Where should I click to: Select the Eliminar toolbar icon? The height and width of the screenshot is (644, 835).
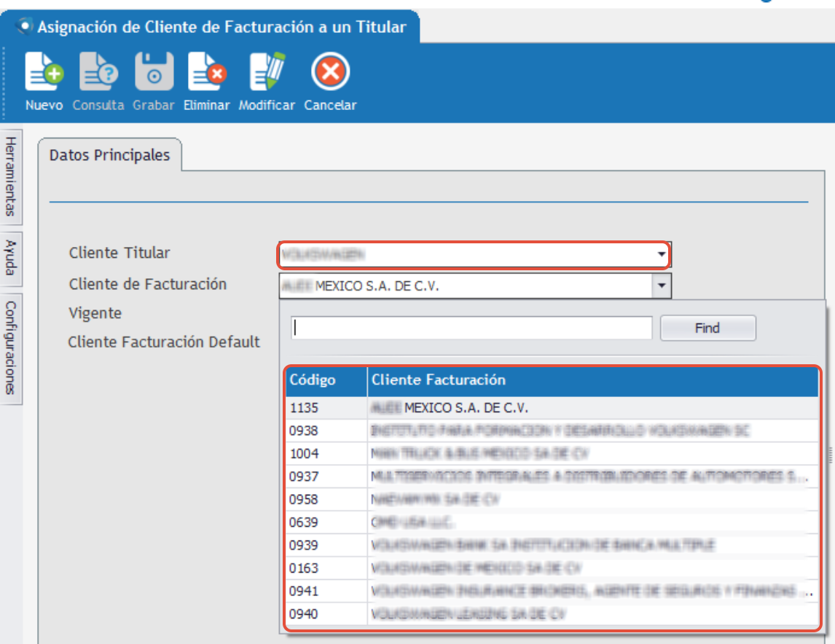pos(207,71)
